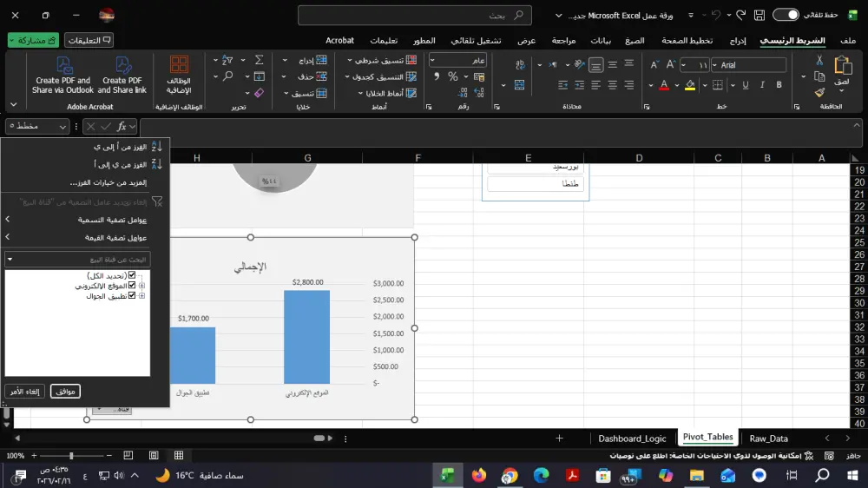The height and width of the screenshot is (488, 868).
Task: Expand the الموقع الإلكتروني tree node
Action: tap(141, 286)
